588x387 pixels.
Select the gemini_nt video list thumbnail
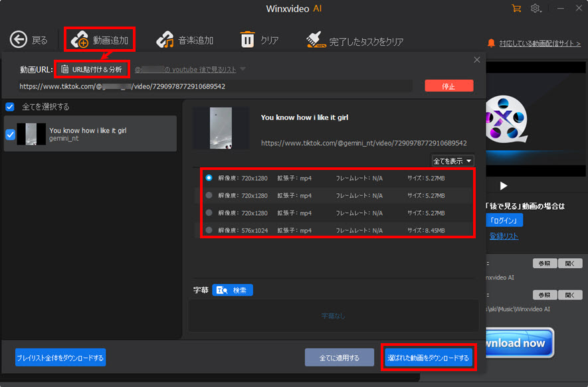[x=31, y=133]
